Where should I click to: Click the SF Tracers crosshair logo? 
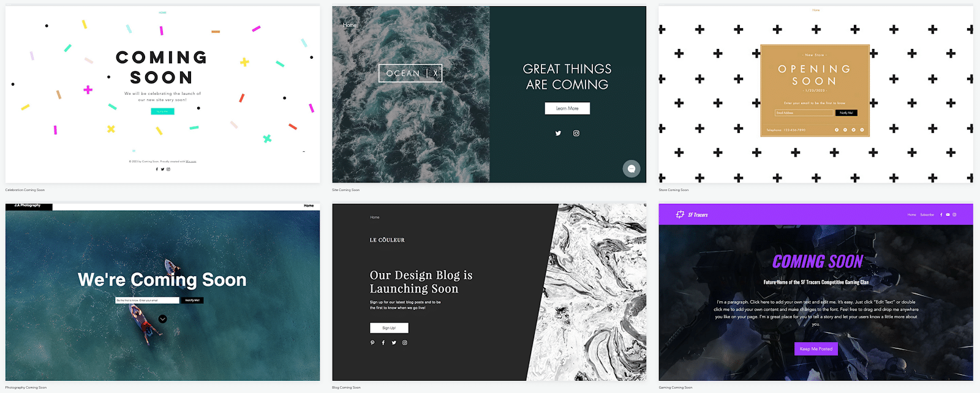(x=680, y=214)
